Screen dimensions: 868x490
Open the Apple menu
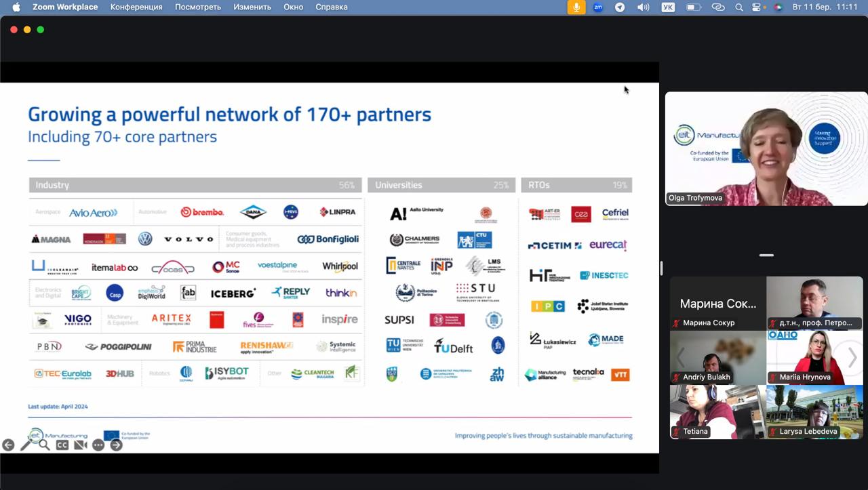[x=16, y=7]
